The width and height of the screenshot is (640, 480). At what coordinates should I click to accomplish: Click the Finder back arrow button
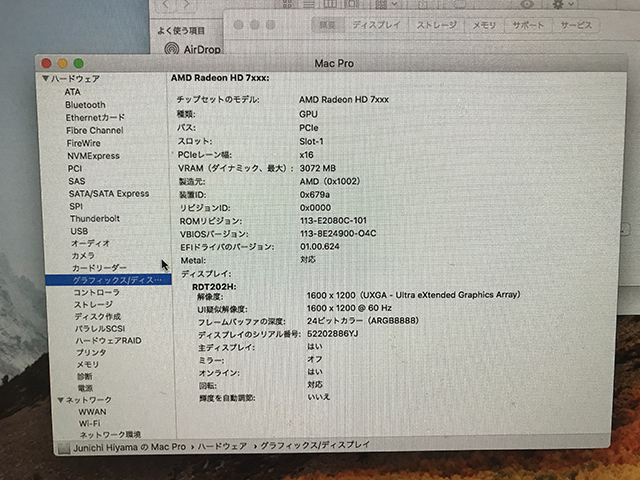point(167,4)
